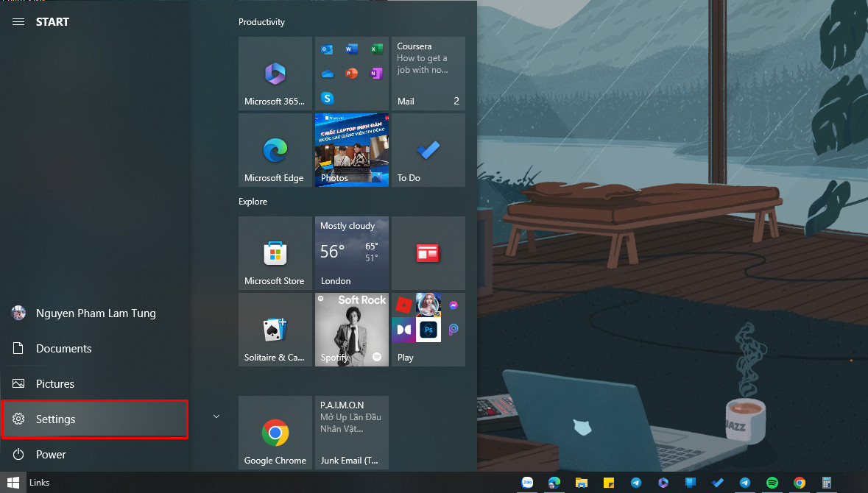Expand the tile group with the chevron arrow
The image size is (868, 493).
[x=216, y=416]
